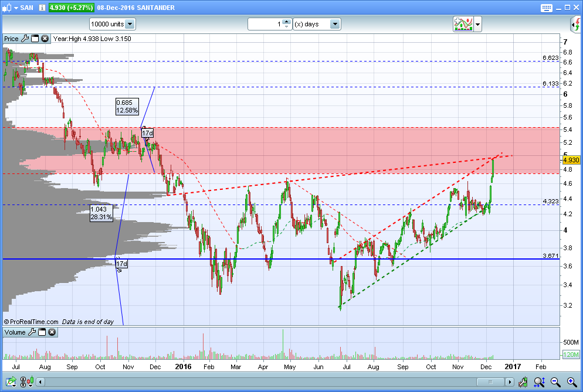Click the 6.623 horizontal level label
The width and height of the screenshot is (583, 392).
(x=550, y=57)
